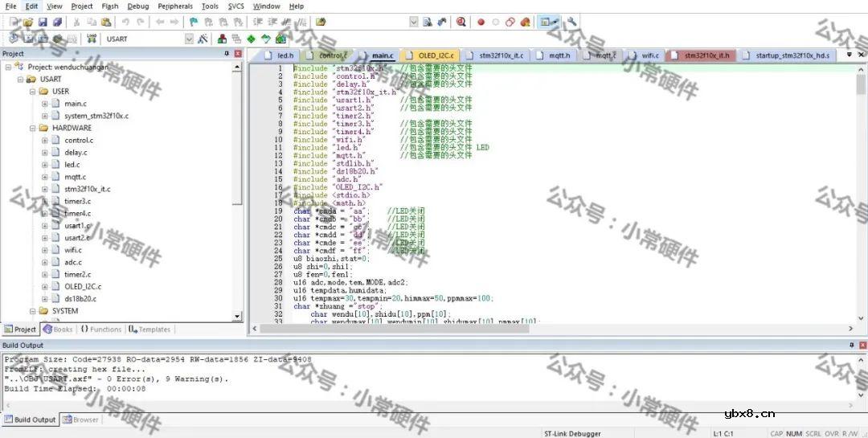Viewport: 868px width, 438px height.
Task: Click the Save file icon
Action: [x=43, y=22]
